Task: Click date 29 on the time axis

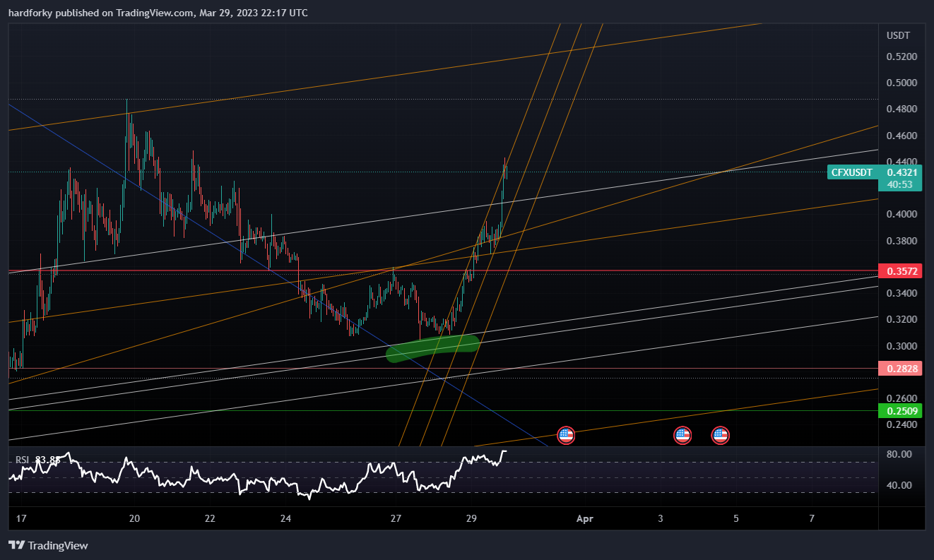Action: click(471, 518)
